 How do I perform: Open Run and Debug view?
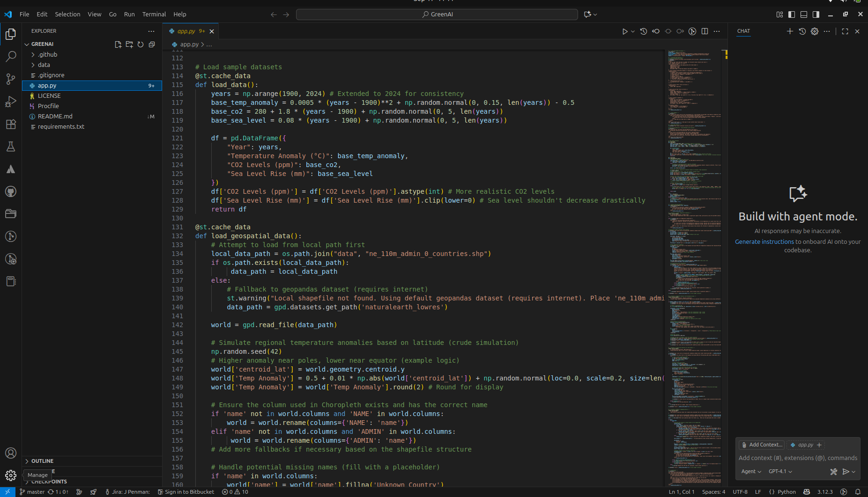coord(11,102)
